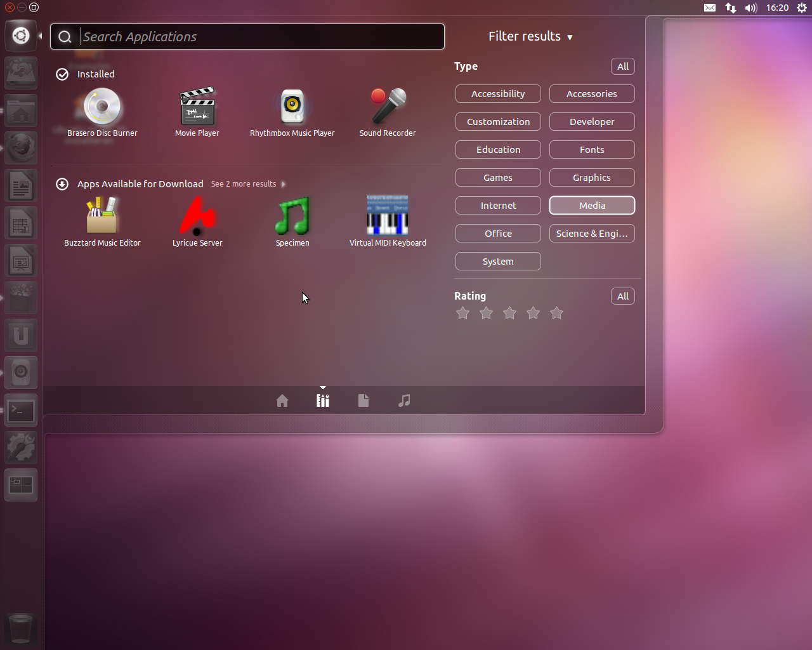The height and width of the screenshot is (650, 812).
Task: Turn on the Games filter
Action: [498, 178]
